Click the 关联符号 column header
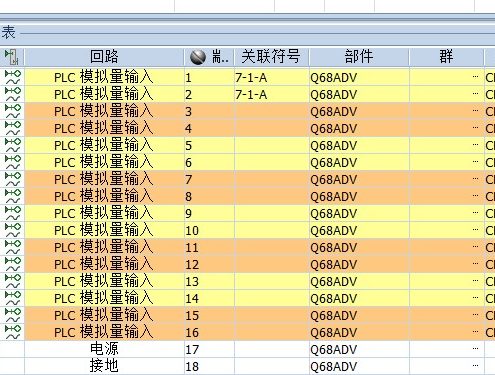495x375 pixels. click(x=271, y=57)
